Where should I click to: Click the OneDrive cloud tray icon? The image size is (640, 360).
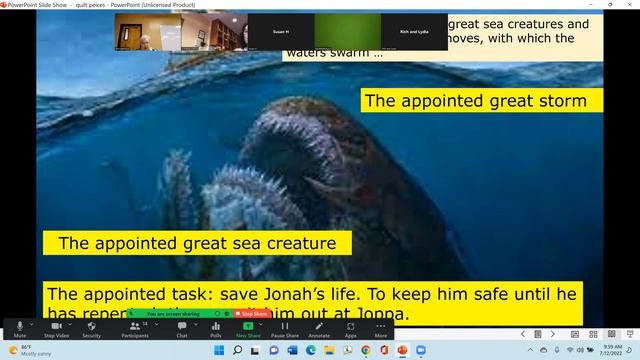point(544,350)
